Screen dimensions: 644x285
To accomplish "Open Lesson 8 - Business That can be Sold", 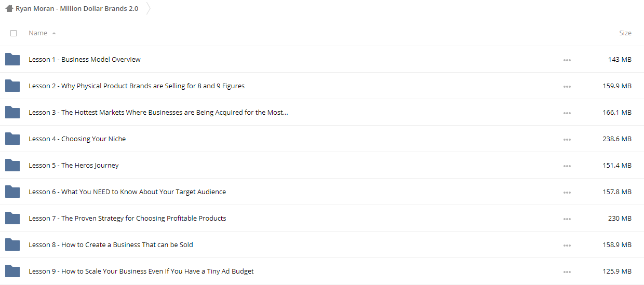I will coord(111,245).
